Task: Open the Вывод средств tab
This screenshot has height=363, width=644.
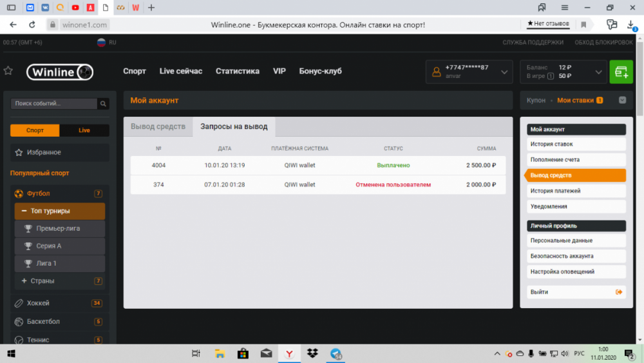Action: pyautogui.click(x=158, y=126)
